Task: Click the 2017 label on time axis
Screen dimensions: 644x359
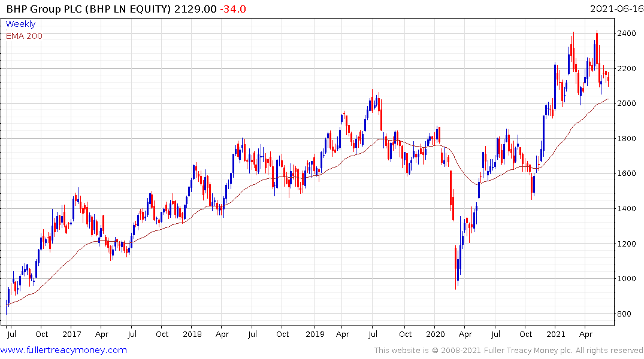Action: (71, 334)
